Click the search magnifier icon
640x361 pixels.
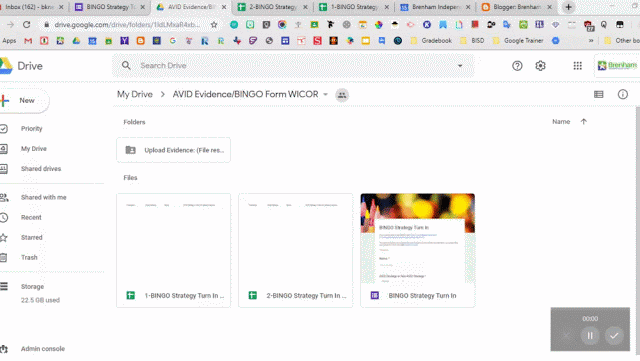click(126, 65)
